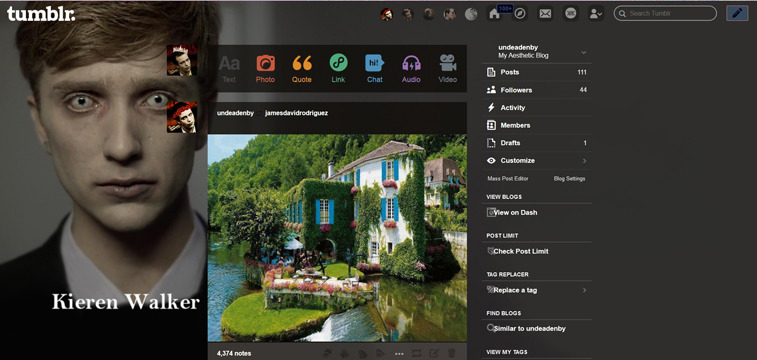Screen dimensions: 757x360
Task: Open the Account person icon
Action: click(x=595, y=14)
